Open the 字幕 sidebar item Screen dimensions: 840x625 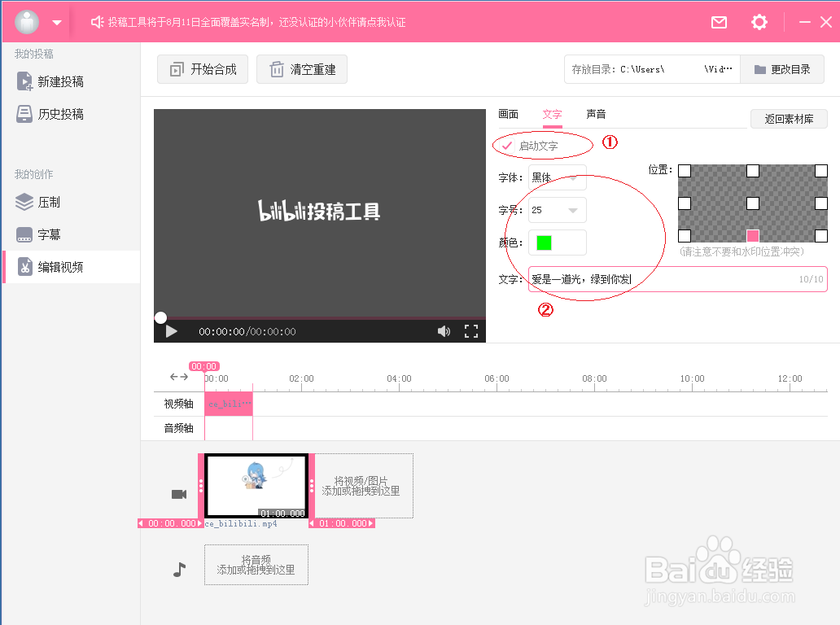[38, 234]
